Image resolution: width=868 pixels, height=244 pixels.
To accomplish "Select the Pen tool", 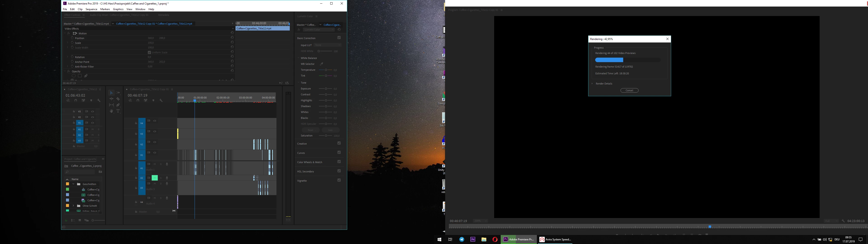I will point(118,105).
